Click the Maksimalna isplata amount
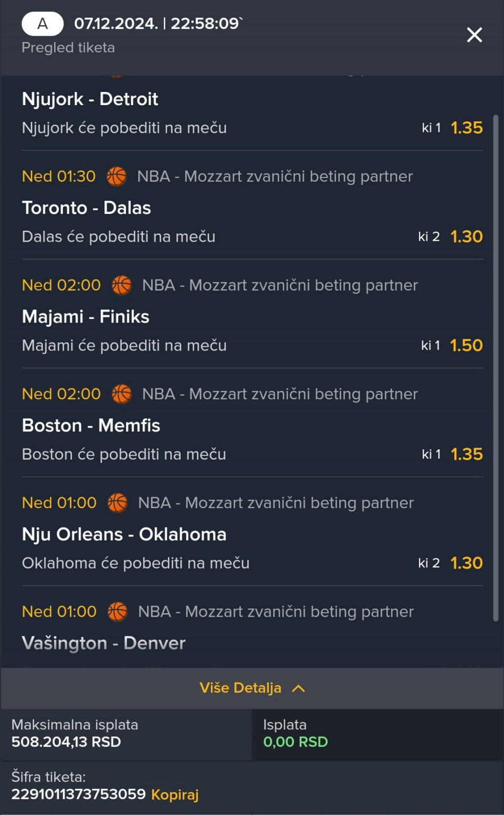The width and height of the screenshot is (504, 815). [66, 741]
